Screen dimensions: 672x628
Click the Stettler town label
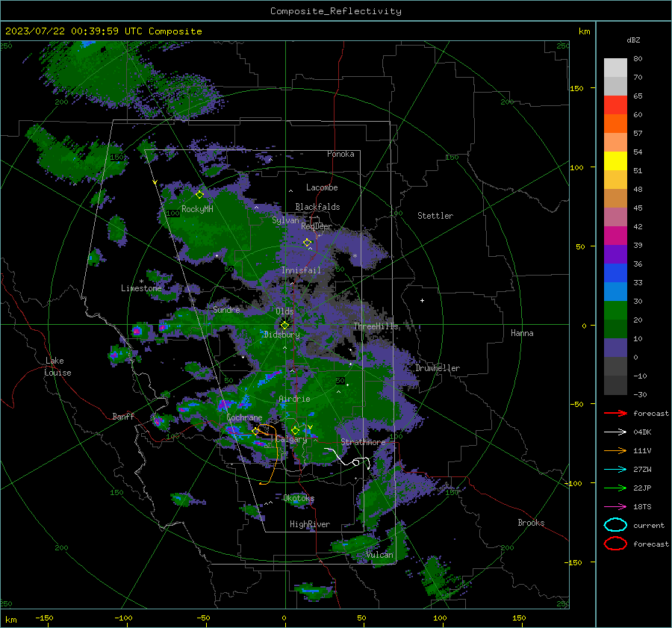(435, 216)
